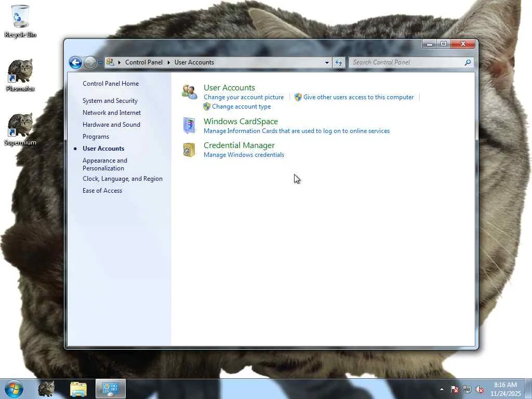The width and height of the screenshot is (532, 399).
Task: Open the address bar history dropdown
Action: pos(327,62)
